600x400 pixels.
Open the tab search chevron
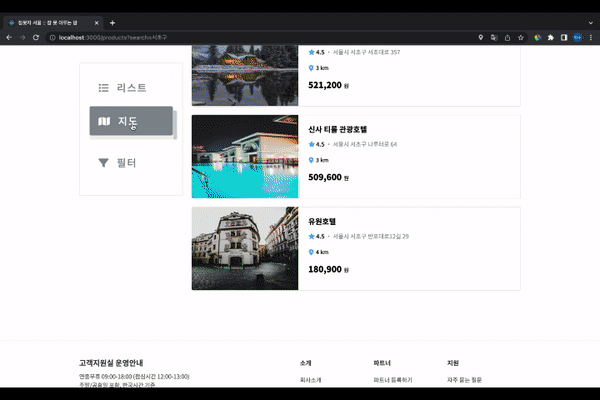[591, 23]
